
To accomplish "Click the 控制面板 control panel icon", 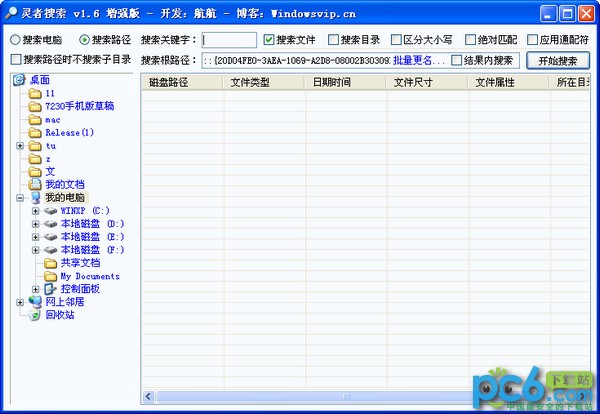I will click(50, 289).
